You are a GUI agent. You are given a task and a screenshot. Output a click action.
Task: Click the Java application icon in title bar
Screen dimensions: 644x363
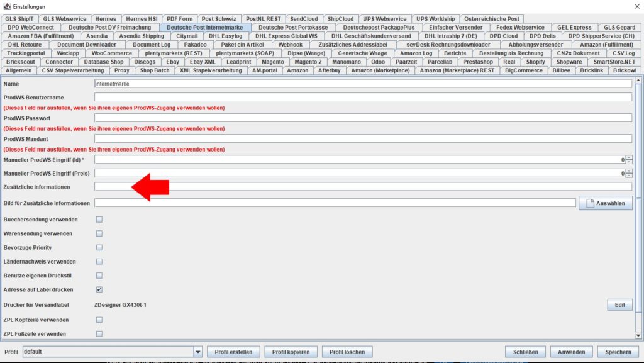point(6,6)
